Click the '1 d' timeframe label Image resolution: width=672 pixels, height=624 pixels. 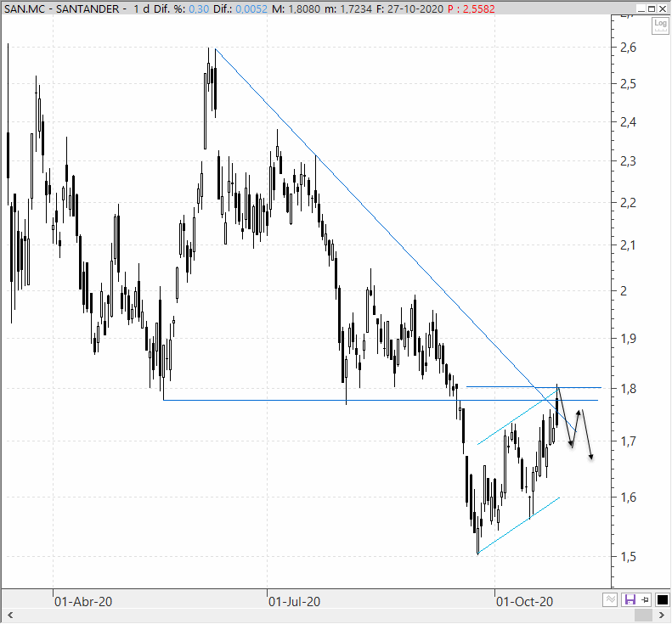141,8
